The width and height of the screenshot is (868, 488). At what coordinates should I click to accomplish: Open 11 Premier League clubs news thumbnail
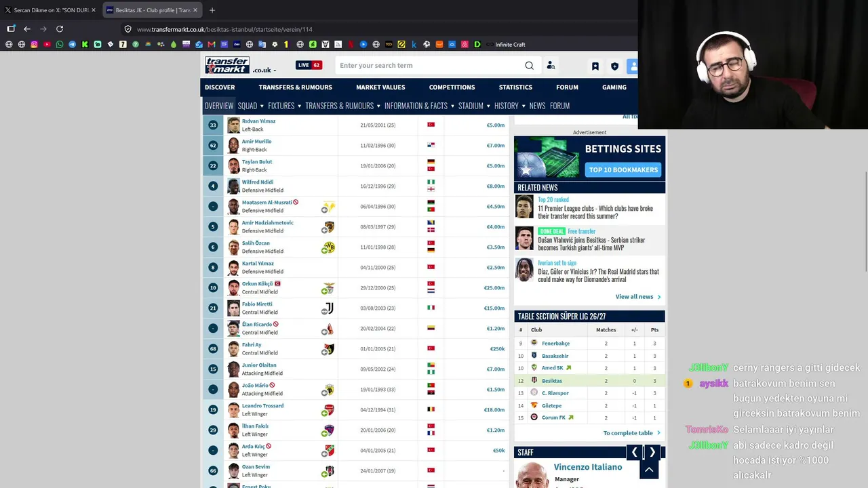click(x=524, y=207)
